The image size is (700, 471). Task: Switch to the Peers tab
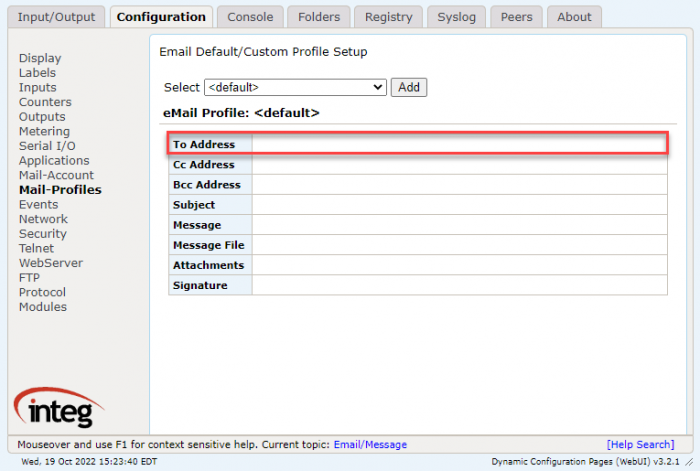pos(517,17)
